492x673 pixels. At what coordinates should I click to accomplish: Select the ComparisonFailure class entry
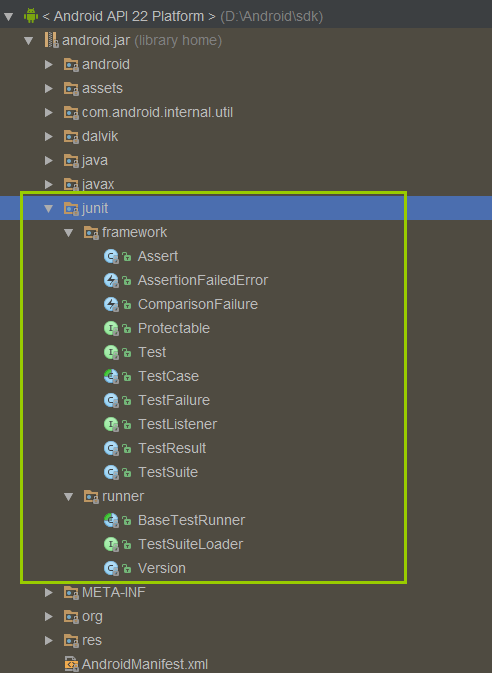pos(197,304)
